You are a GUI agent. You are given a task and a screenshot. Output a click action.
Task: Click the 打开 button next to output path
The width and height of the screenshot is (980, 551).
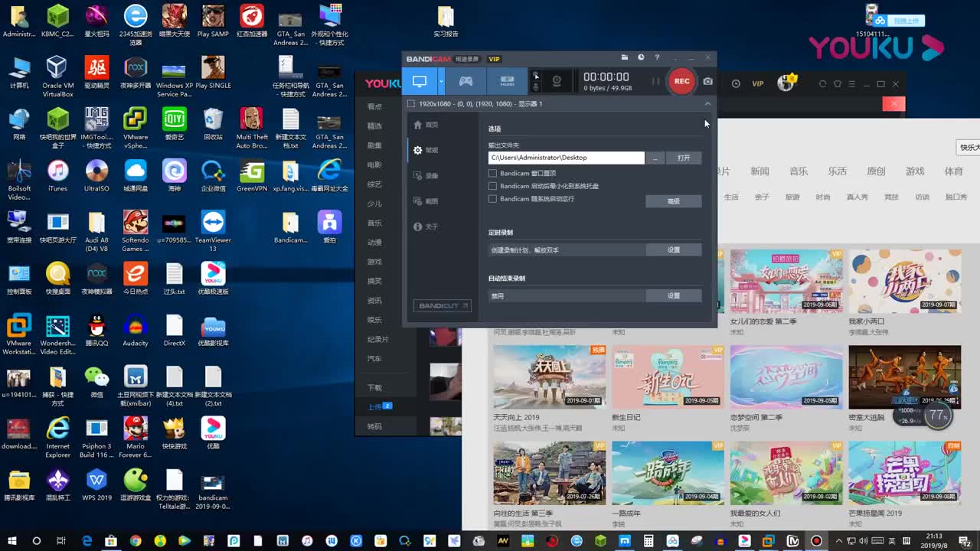[x=684, y=158]
